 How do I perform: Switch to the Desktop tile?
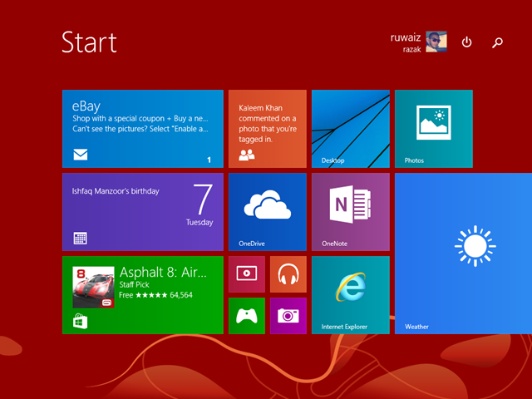pyautogui.click(x=350, y=128)
